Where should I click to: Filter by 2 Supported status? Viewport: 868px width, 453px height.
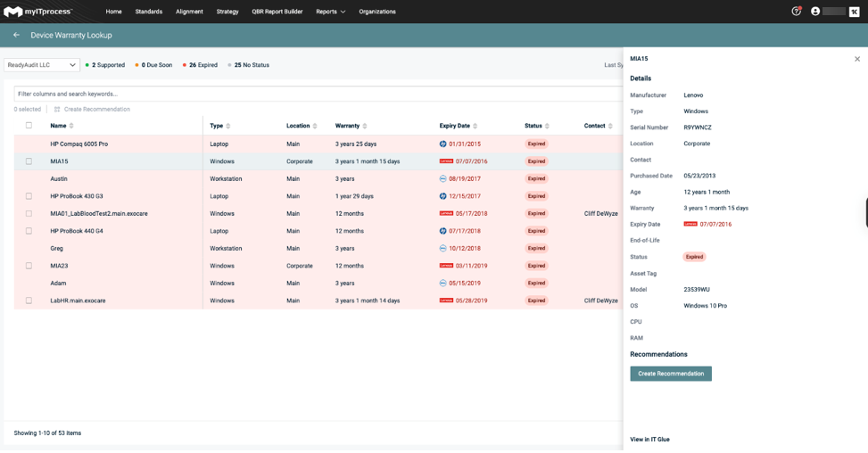point(105,65)
